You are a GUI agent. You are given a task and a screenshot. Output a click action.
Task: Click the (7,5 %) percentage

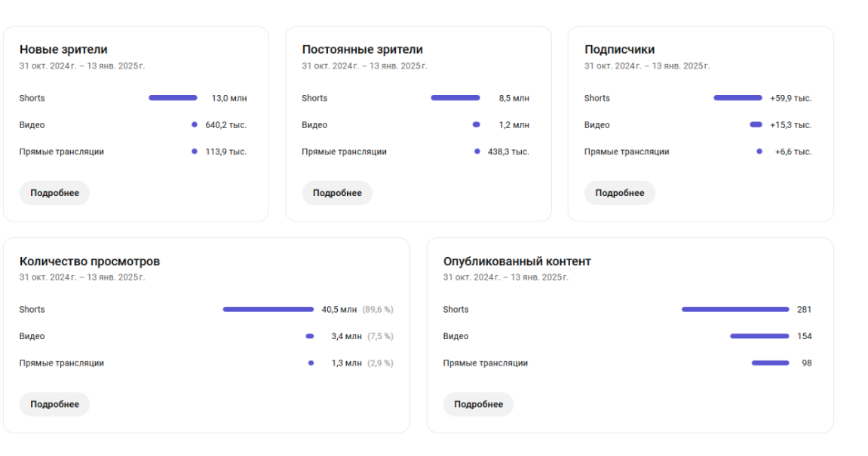tap(380, 336)
